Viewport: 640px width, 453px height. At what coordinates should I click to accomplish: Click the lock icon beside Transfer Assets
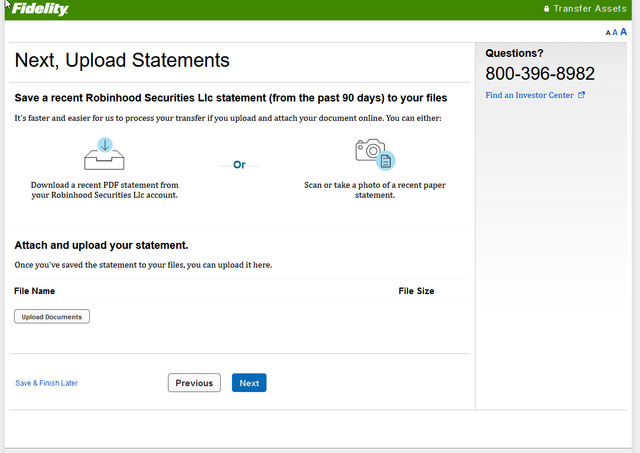[547, 9]
